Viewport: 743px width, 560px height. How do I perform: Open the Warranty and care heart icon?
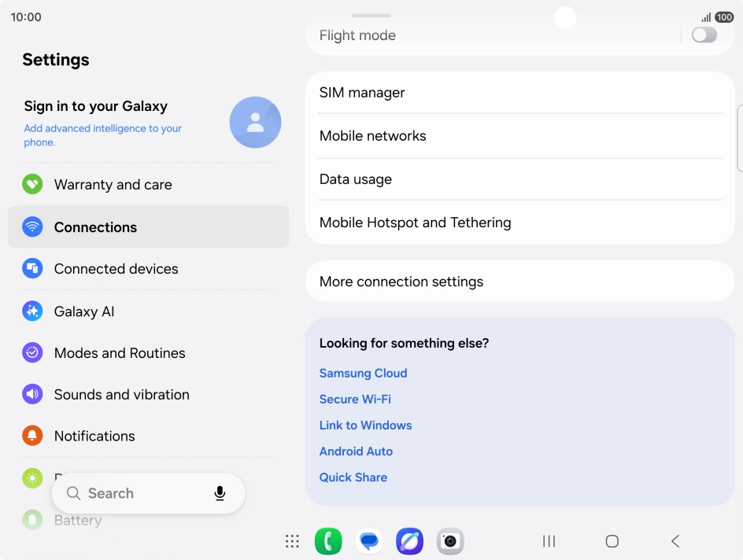click(32, 184)
